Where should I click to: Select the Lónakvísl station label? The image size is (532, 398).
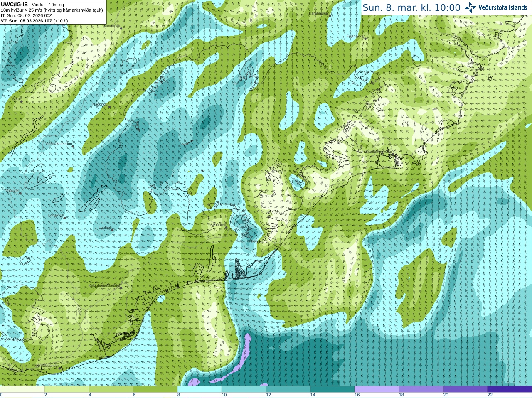click(56, 215)
